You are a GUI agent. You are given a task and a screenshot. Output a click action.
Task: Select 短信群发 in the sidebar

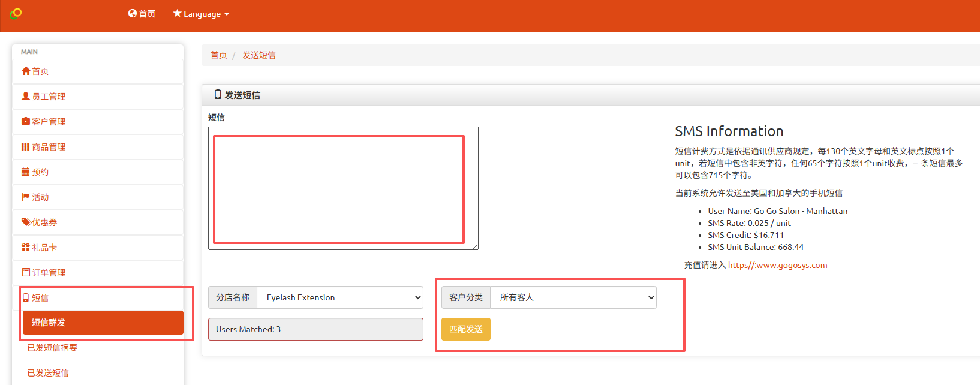[103, 323]
